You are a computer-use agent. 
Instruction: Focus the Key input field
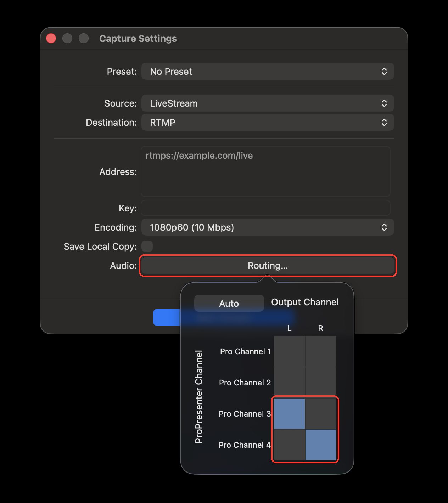(265, 208)
